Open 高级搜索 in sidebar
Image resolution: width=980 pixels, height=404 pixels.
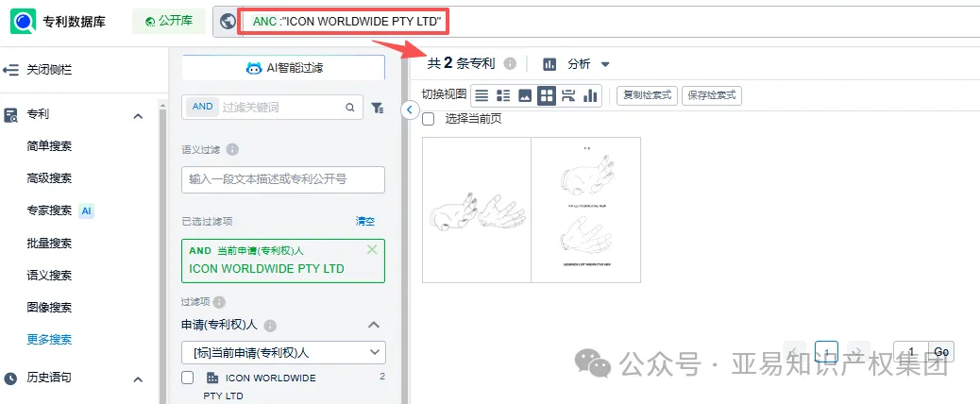(49, 178)
